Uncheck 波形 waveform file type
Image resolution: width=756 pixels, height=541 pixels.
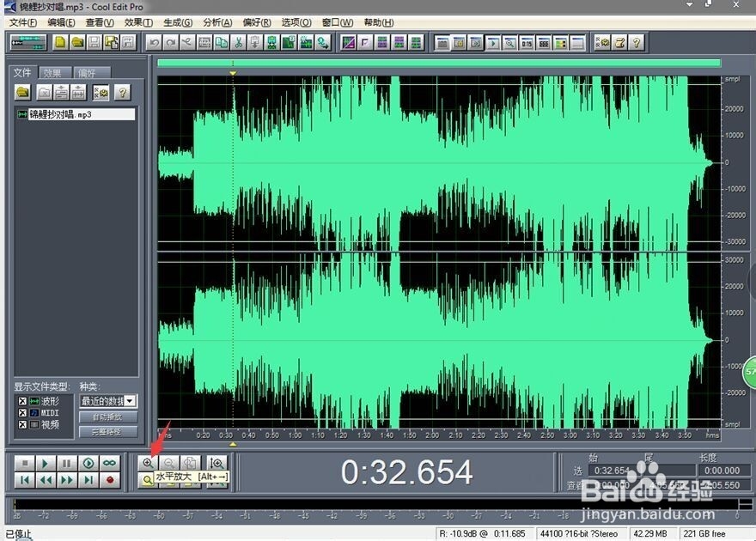pos(22,401)
